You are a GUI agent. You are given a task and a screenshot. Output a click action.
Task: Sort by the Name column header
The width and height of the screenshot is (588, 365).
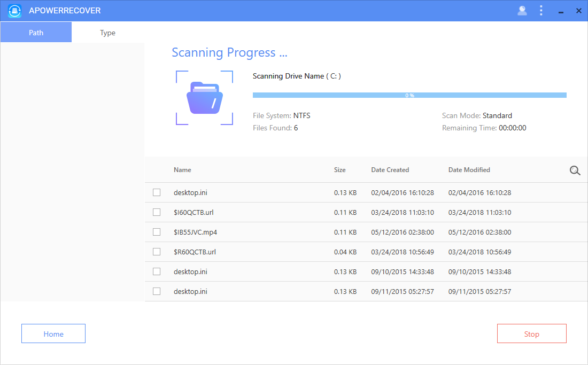pyautogui.click(x=182, y=170)
